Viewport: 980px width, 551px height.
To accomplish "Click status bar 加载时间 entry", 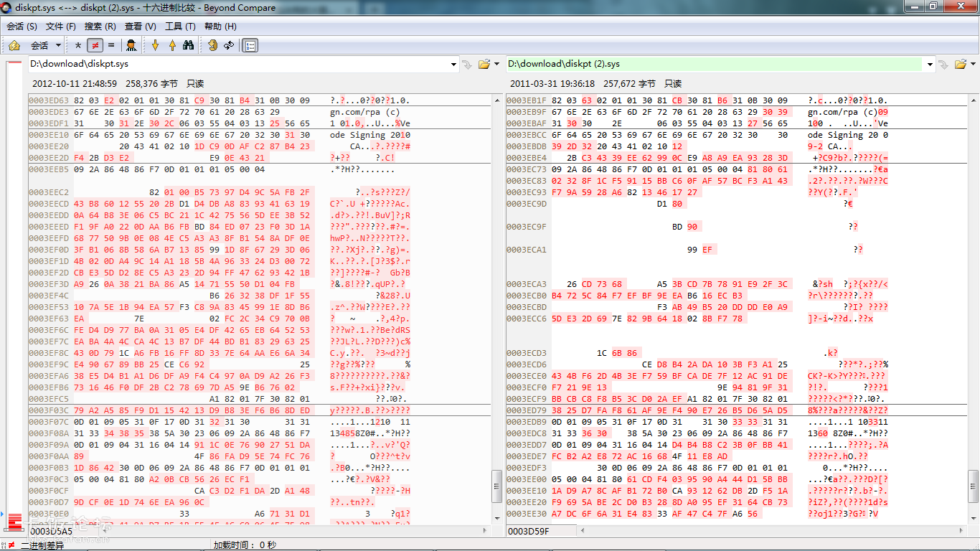I will click(x=245, y=545).
